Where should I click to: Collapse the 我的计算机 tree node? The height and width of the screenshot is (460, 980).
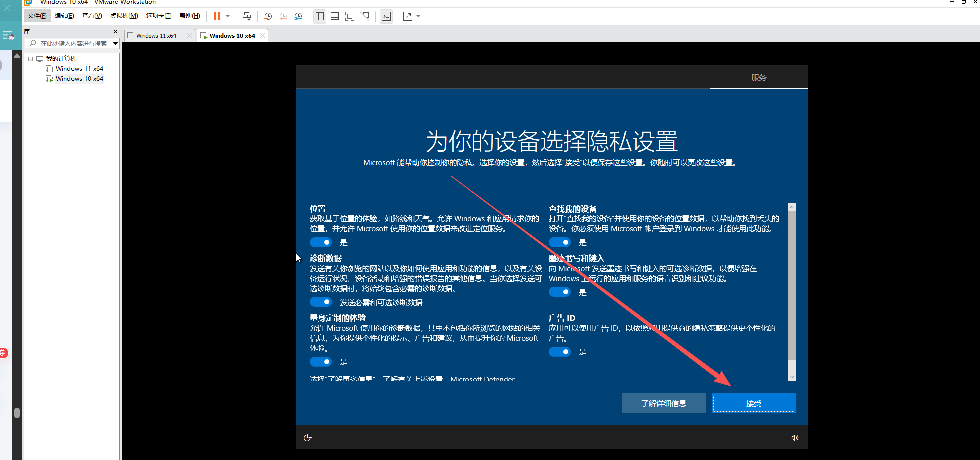click(31, 59)
